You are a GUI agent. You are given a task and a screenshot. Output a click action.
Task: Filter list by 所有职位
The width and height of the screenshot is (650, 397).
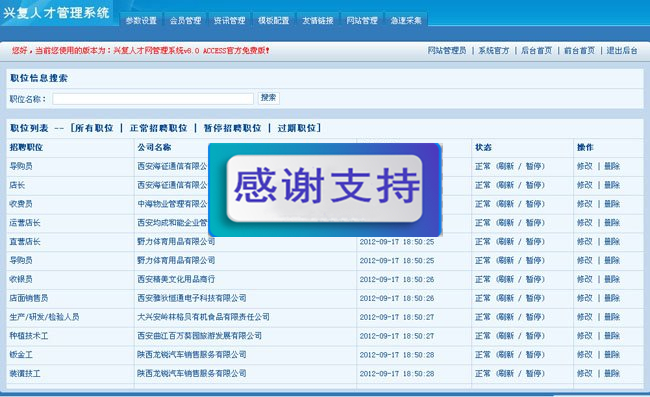(94, 128)
